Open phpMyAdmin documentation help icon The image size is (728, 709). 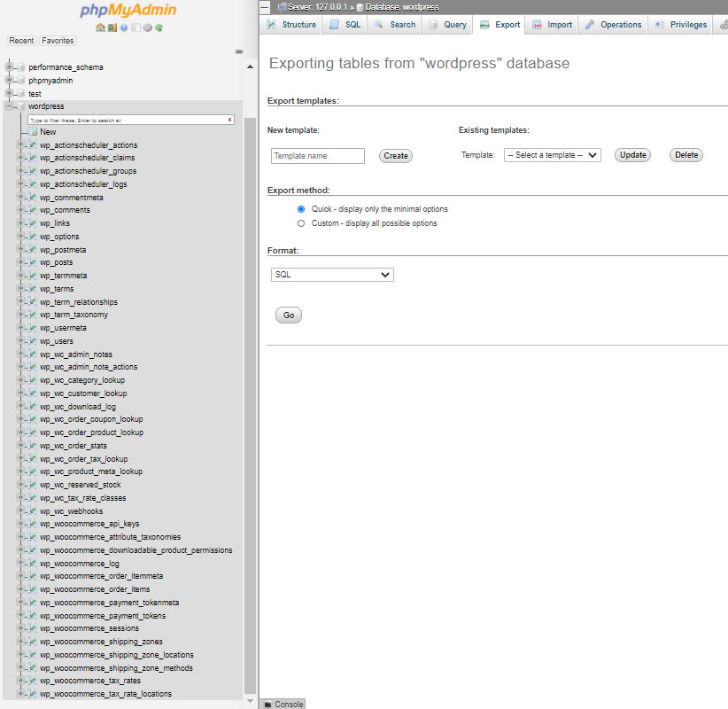click(x=124, y=27)
